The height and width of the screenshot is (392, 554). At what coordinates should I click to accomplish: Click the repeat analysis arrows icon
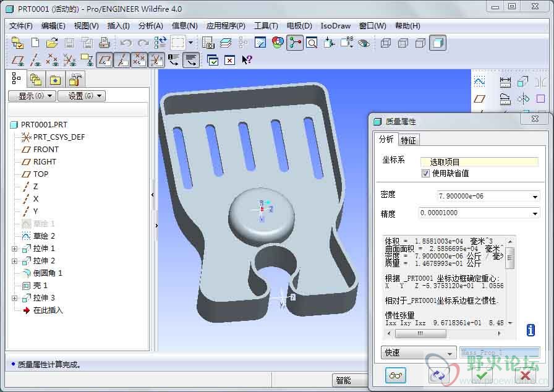[438, 375]
